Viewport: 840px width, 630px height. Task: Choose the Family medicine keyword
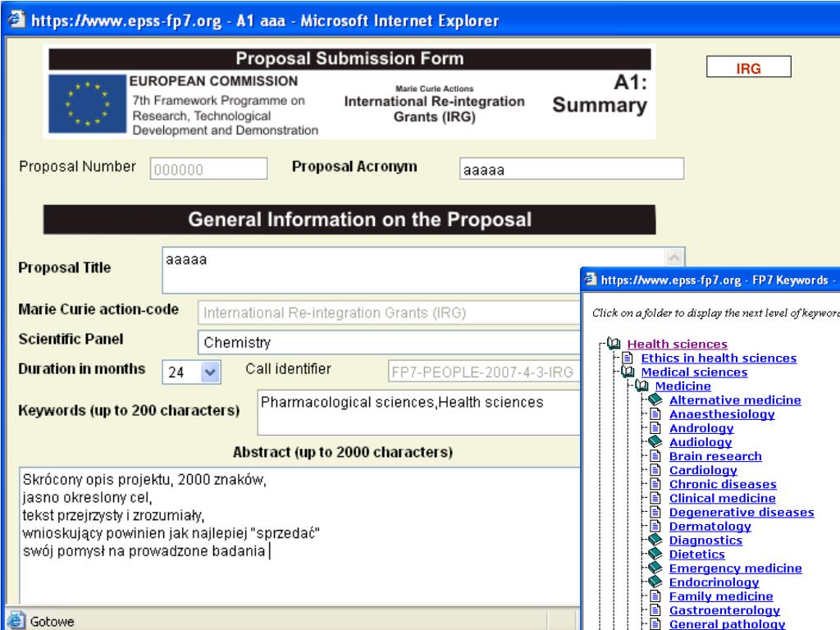pos(721,596)
